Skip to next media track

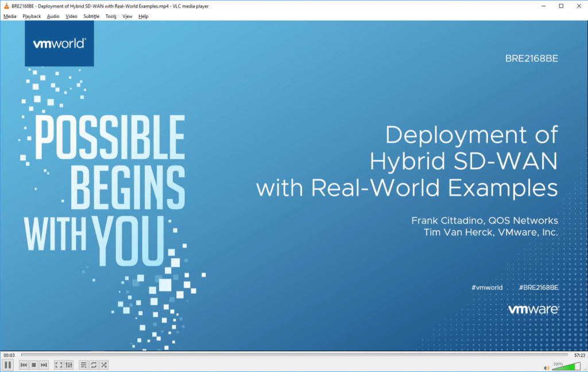(44, 365)
